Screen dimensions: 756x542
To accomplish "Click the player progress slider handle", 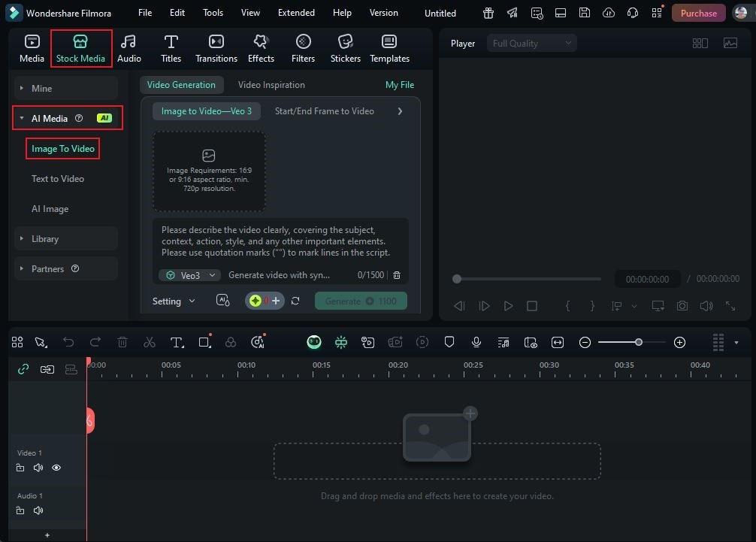I will (457, 279).
